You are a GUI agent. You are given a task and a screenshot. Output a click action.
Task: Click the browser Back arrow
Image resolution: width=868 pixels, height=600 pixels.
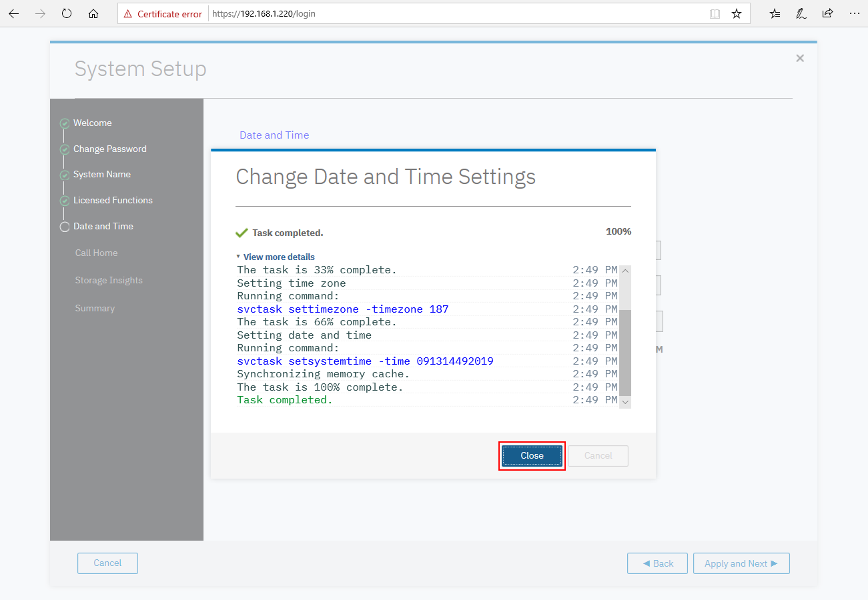[13, 13]
